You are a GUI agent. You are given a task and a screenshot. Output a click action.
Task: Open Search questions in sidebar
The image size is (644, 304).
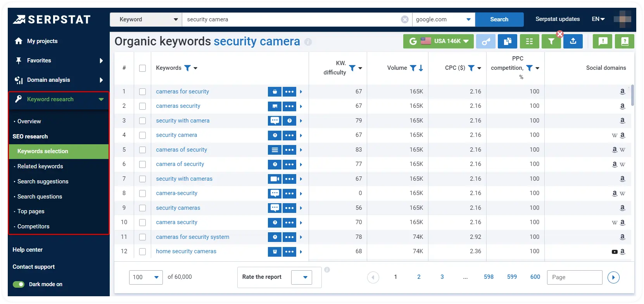[40, 197]
